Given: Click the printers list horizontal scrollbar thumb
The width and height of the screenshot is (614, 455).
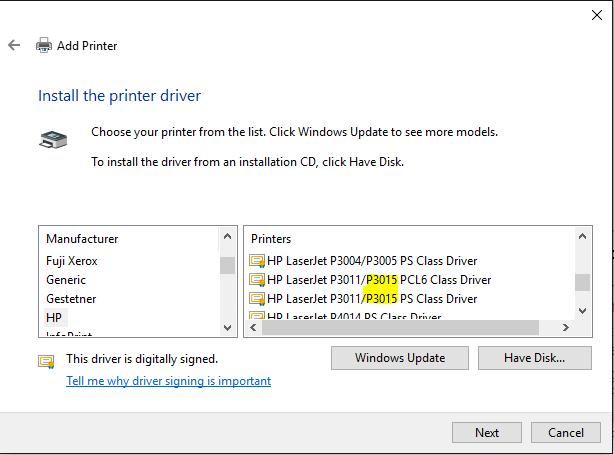Looking at the screenshot, I should point(400,327).
